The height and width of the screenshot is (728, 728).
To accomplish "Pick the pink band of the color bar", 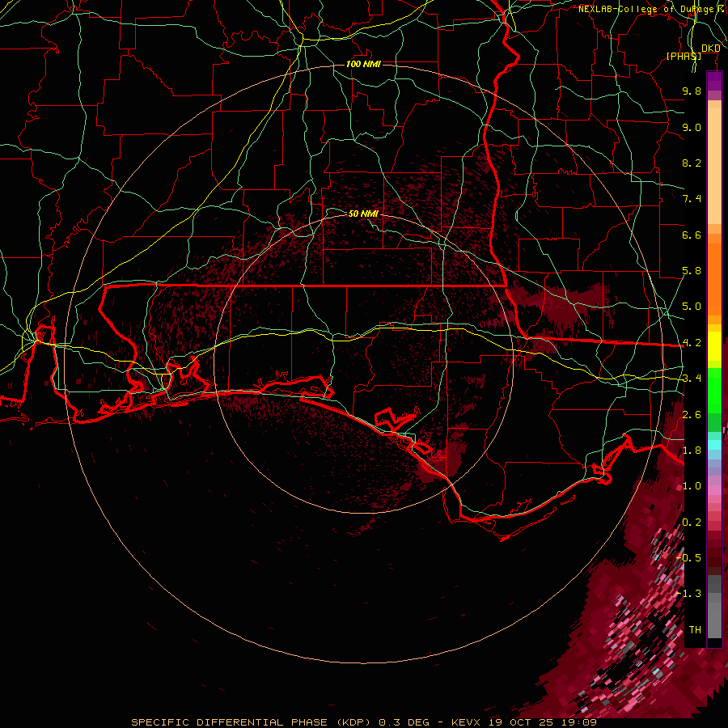I will pos(714,490).
